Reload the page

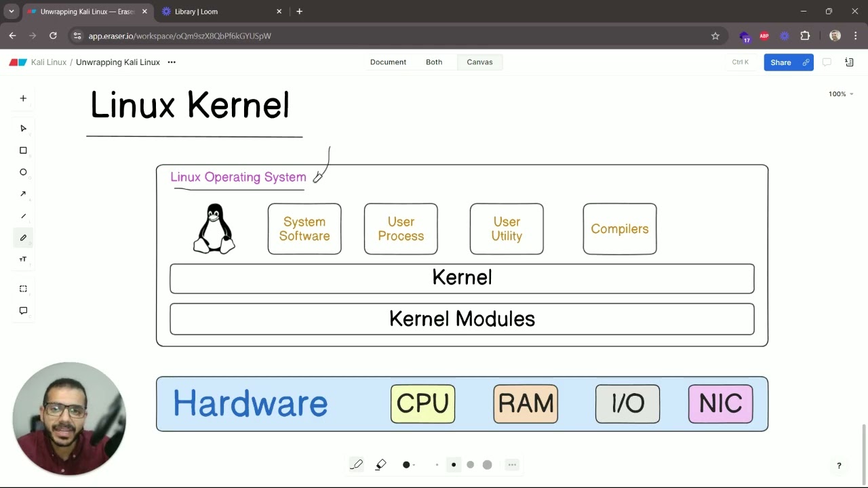pos(53,36)
